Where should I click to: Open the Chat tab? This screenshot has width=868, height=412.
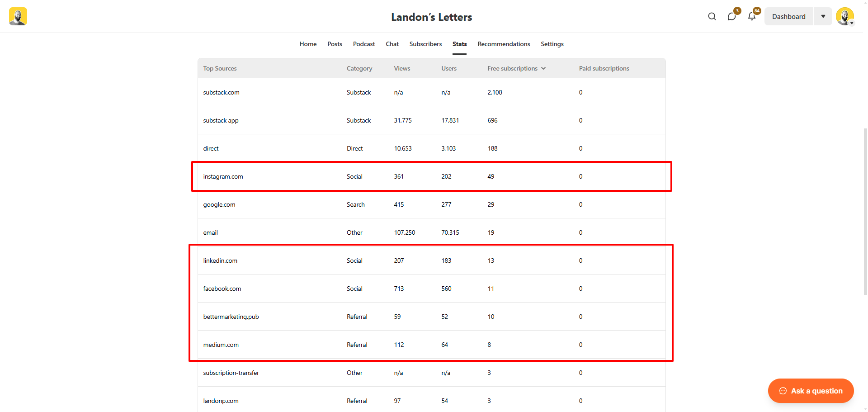pyautogui.click(x=392, y=44)
